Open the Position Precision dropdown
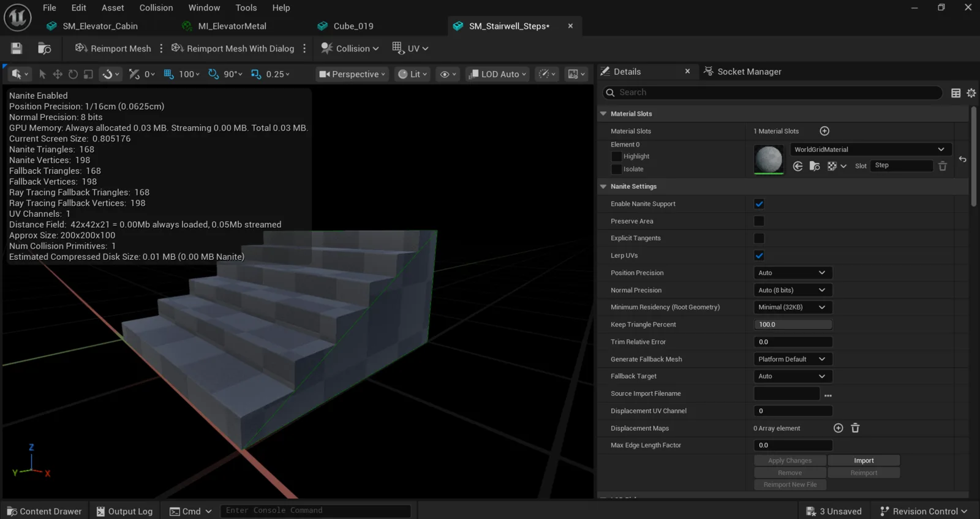 point(793,273)
